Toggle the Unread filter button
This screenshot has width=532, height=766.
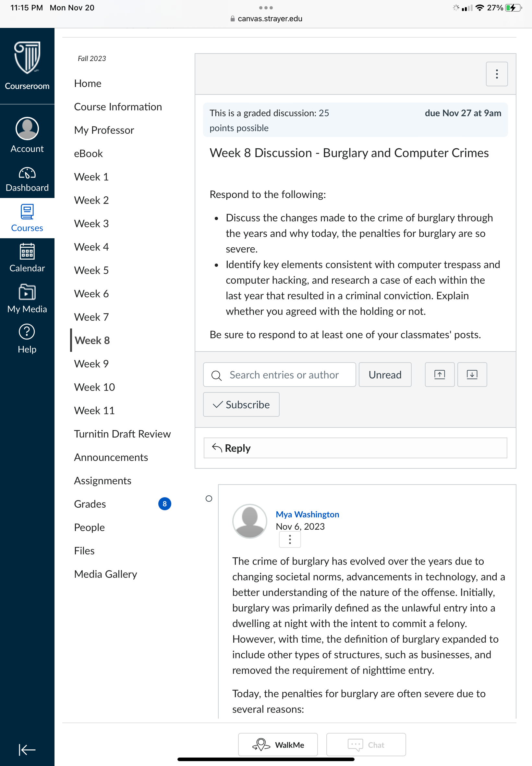pyautogui.click(x=385, y=375)
